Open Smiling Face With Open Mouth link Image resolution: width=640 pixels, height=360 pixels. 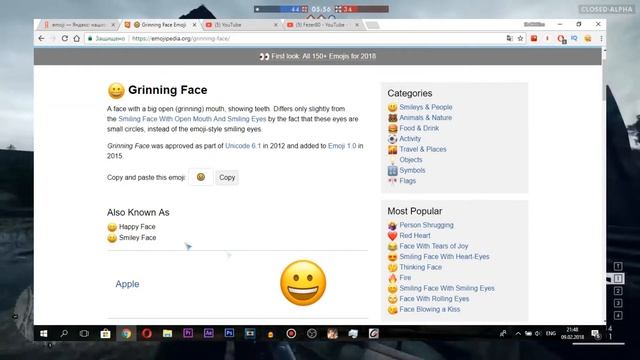[192, 119]
